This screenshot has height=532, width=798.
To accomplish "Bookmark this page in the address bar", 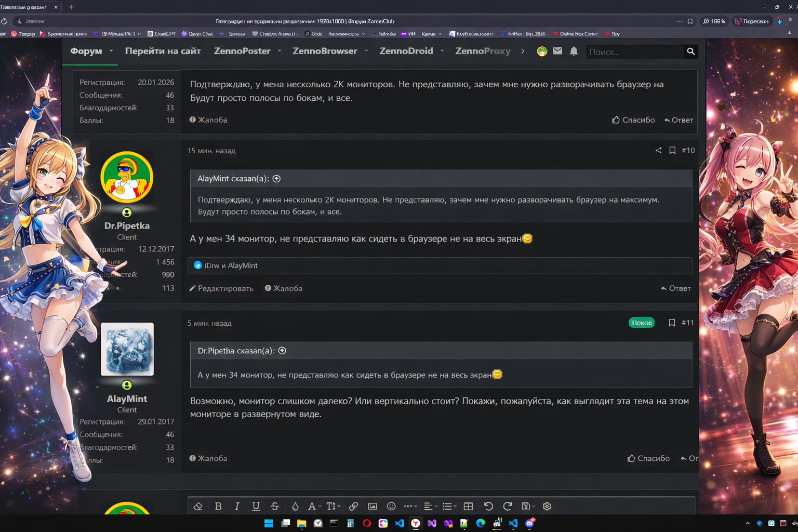I will (690, 21).
